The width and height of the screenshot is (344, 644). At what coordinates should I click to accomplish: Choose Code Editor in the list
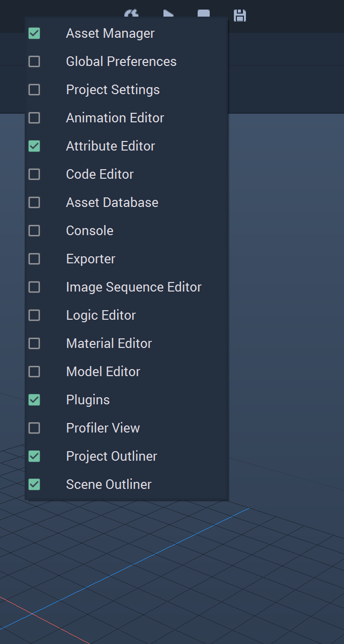pos(126,174)
